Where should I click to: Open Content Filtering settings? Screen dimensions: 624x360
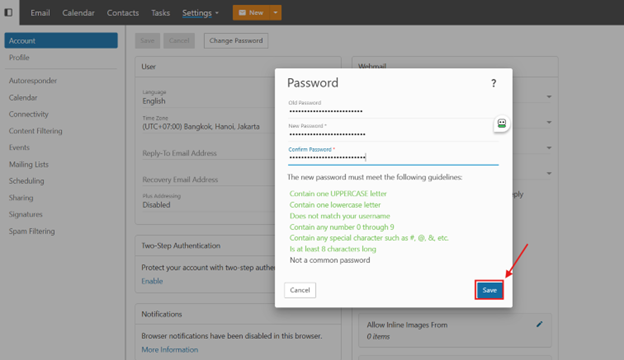coord(35,131)
